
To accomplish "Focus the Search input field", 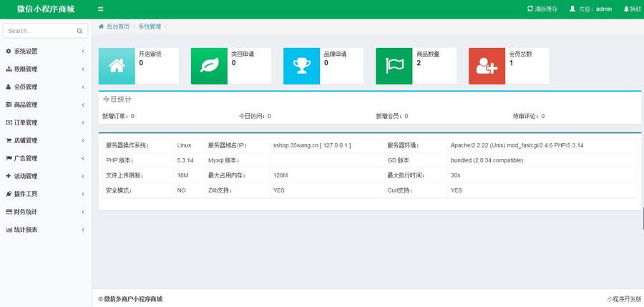I will pyautogui.click(x=40, y=31).
